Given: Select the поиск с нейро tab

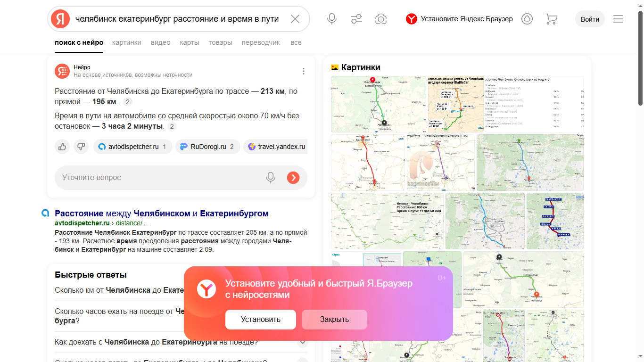Looking at the screenshot, I should point(79,42).
